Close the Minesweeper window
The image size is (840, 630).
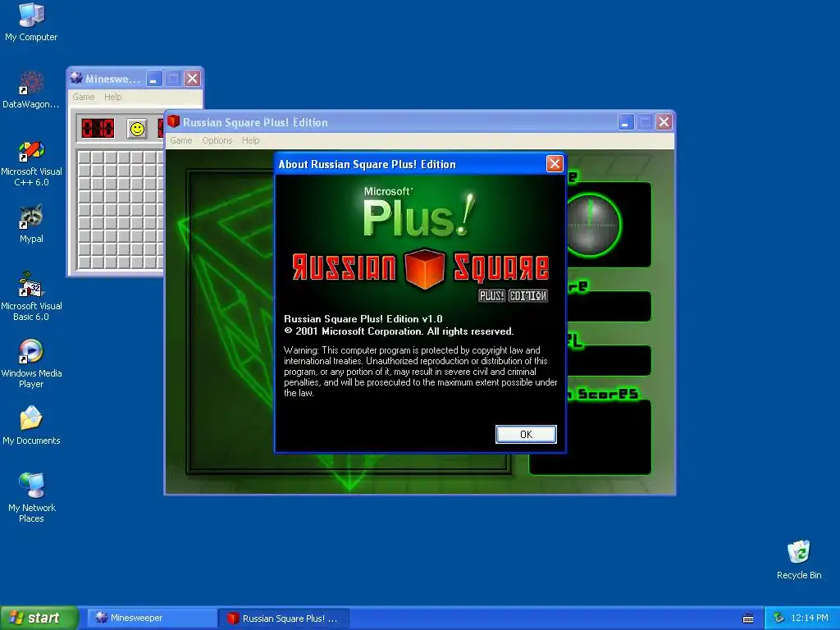point(192,79)
